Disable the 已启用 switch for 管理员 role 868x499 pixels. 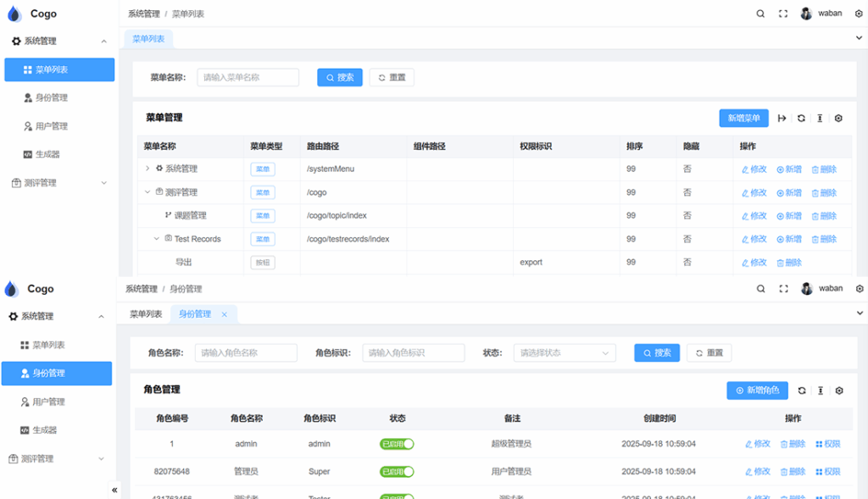(x=397, y=472)
